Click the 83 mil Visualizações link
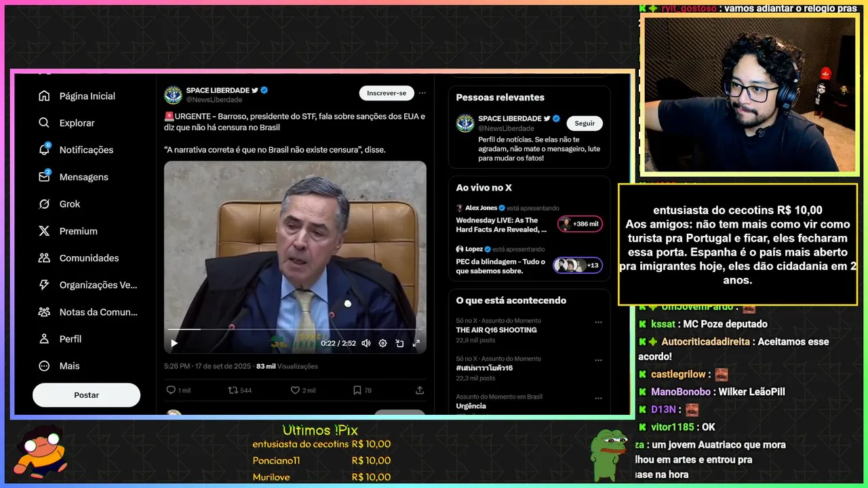The width and height of the screenshot is (868, 488). pos(287,366)
